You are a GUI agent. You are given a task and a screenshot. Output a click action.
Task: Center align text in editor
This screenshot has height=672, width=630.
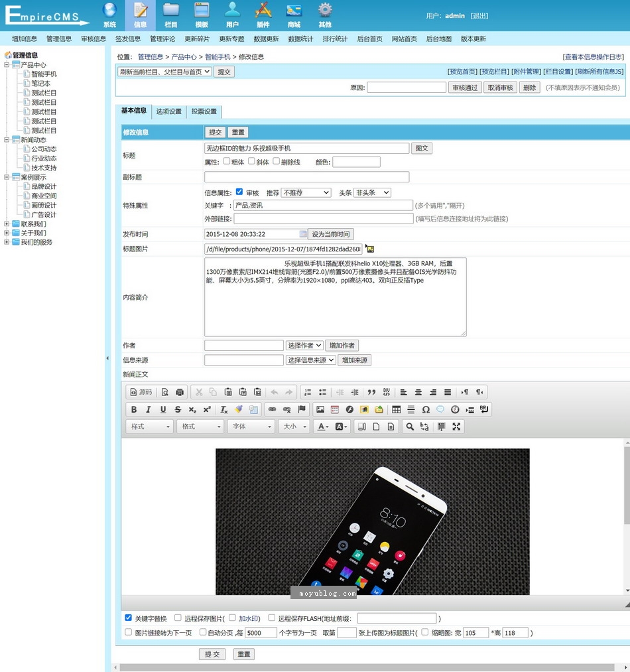click(x=418, y=392)
